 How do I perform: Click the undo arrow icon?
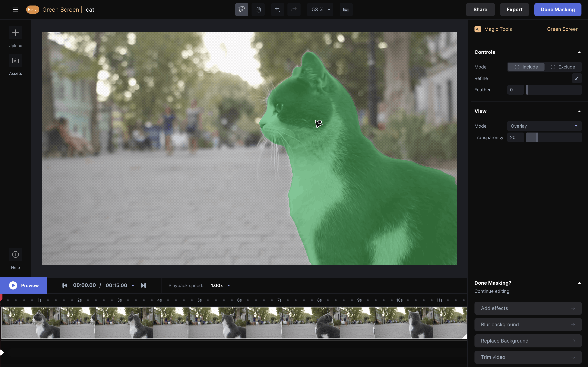coord(277,10)
